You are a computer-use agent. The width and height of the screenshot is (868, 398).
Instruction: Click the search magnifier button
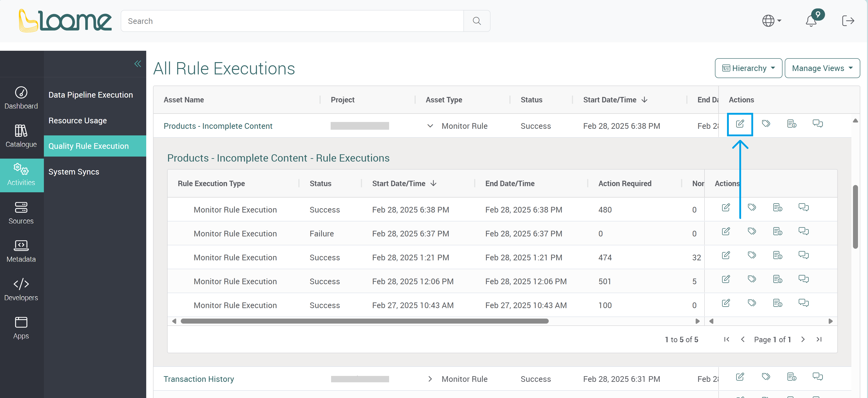coord(476,21)
